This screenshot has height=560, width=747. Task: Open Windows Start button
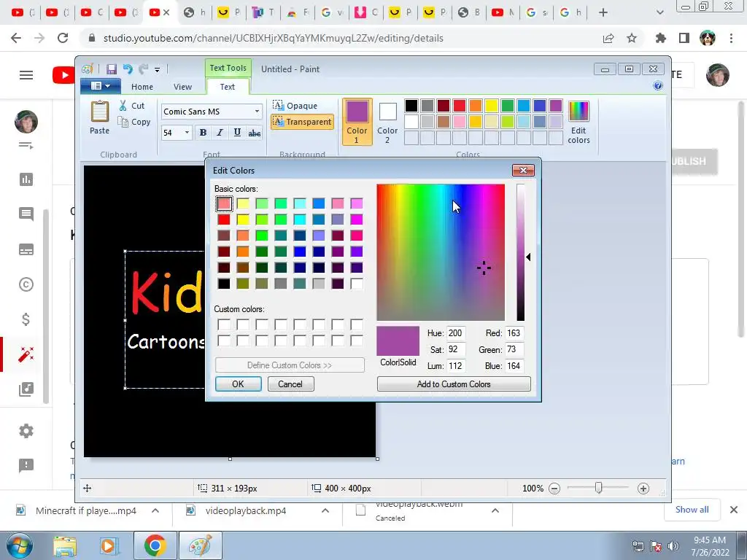click(x=20, y=545)
